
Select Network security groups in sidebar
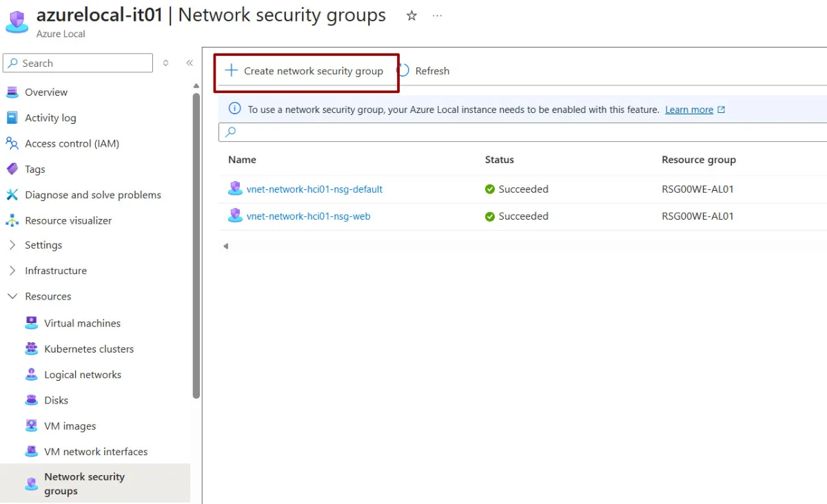(x=95, y=483)
